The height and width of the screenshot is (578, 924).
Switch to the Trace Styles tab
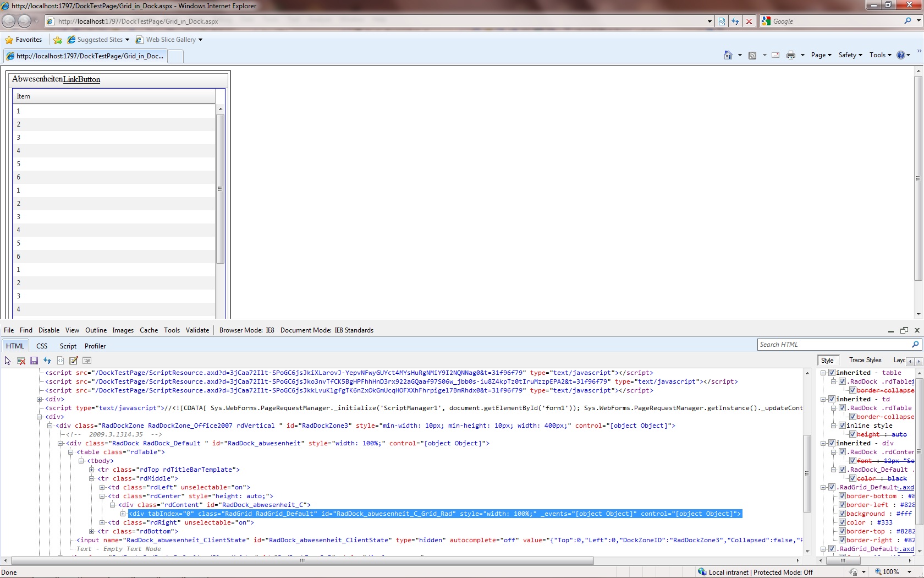(865, 360)
